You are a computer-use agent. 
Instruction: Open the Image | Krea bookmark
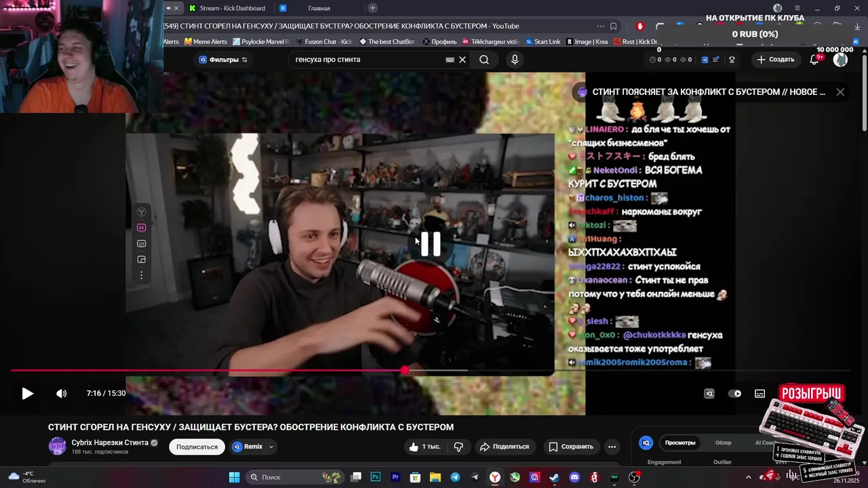[x=587, y=41]
